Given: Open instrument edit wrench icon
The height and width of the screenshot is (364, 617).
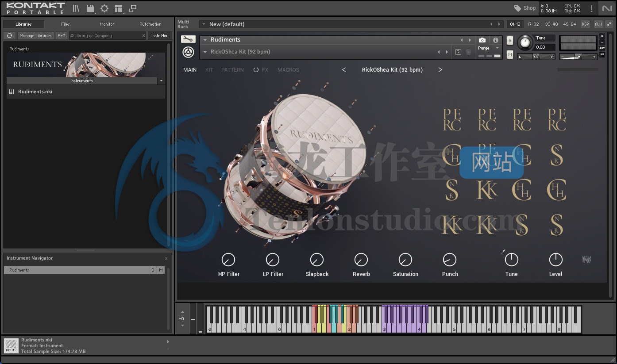Looking at the screenshot, I should click(x=188, y=39).
